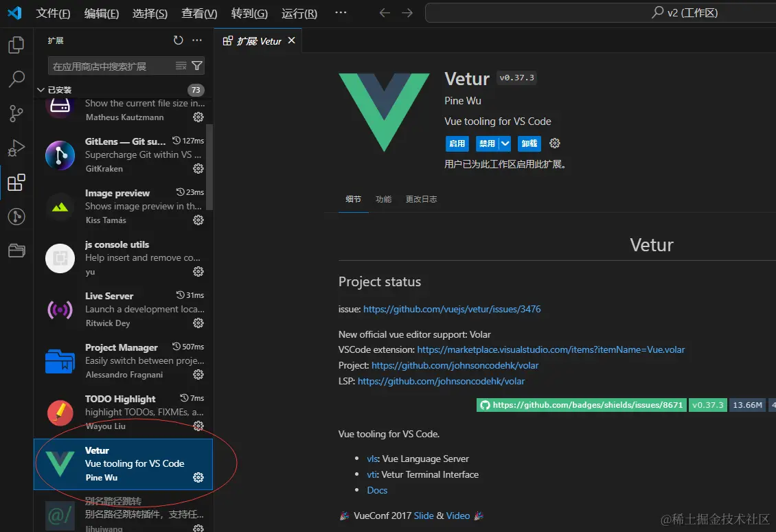The height and width of the screenshot is (532, 776).
Task: Open manage gear for GitLens extension
Action: click(x=198, y=168)
